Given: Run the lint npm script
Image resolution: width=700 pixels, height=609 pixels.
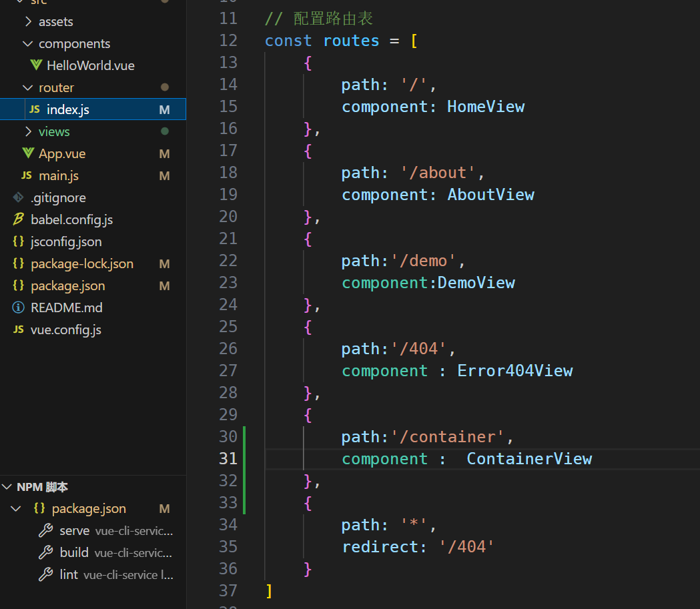Looking at the screenshot, I should click(x=69, y=574).
